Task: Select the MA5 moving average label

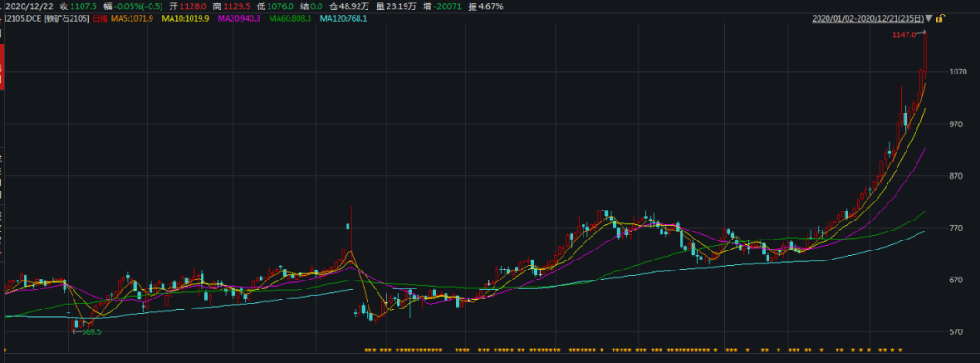Action: (132, 18)
